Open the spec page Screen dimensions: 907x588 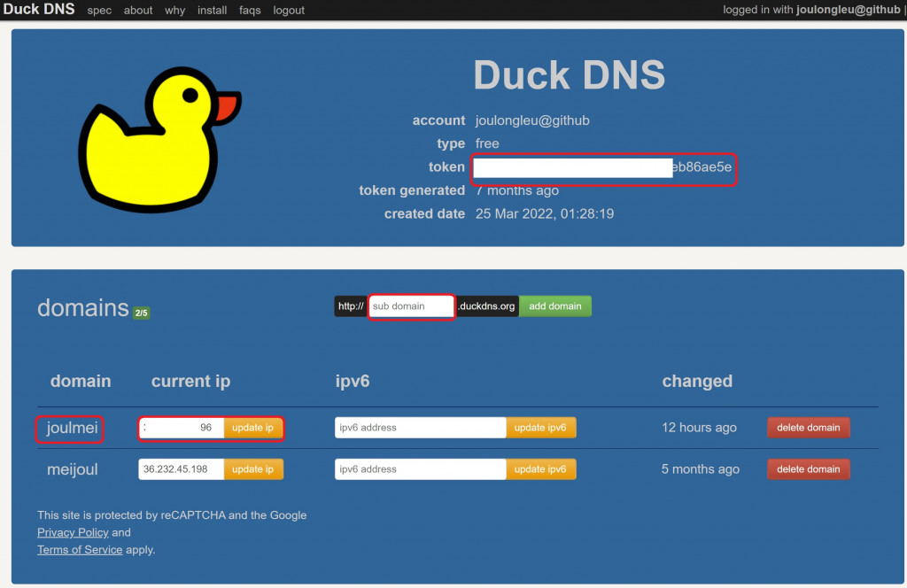(x=99, y=11)
